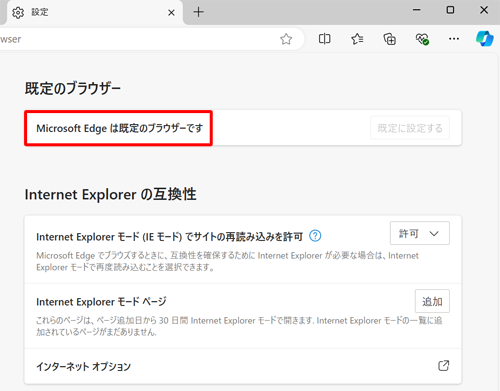Click 'Internet Explorer モード (IE モード) でサイトの再読み込みを許可' label

(169, 237)
